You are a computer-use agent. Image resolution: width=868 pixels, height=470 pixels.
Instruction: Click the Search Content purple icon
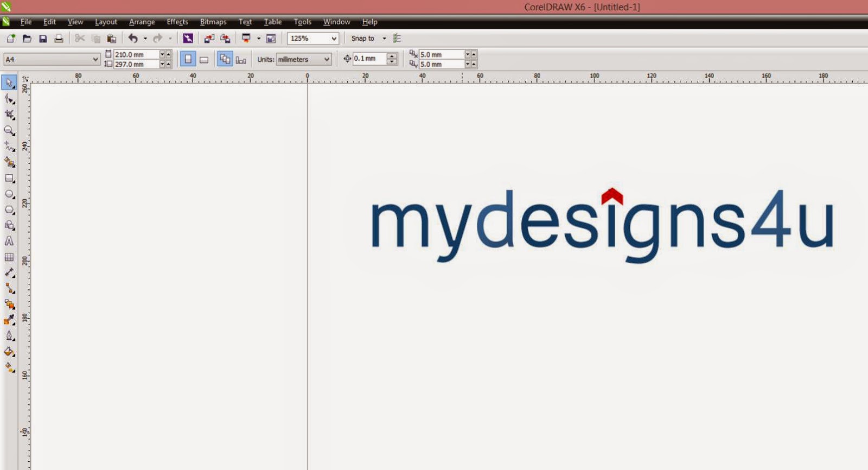[188, 38]
